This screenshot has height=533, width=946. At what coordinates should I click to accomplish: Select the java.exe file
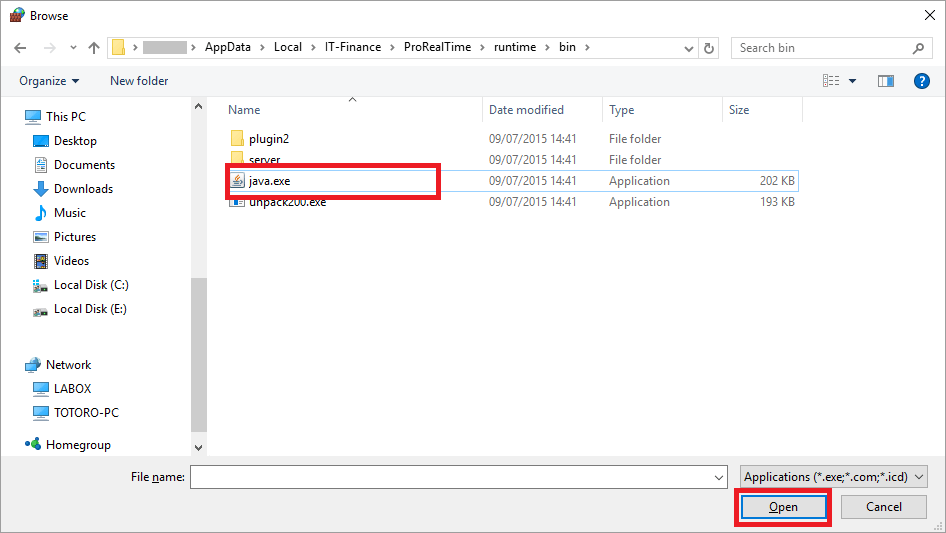[x=269, y=181]
